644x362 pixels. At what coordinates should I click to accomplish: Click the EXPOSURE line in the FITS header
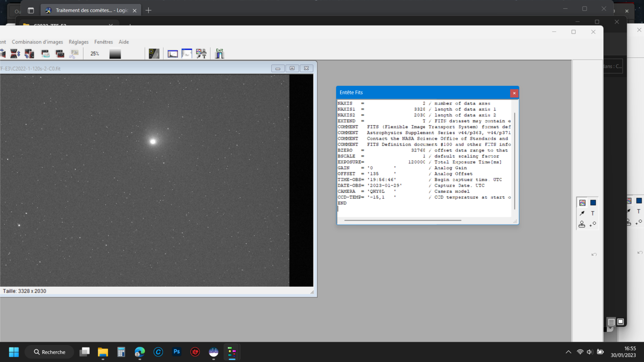click(419, 162)
